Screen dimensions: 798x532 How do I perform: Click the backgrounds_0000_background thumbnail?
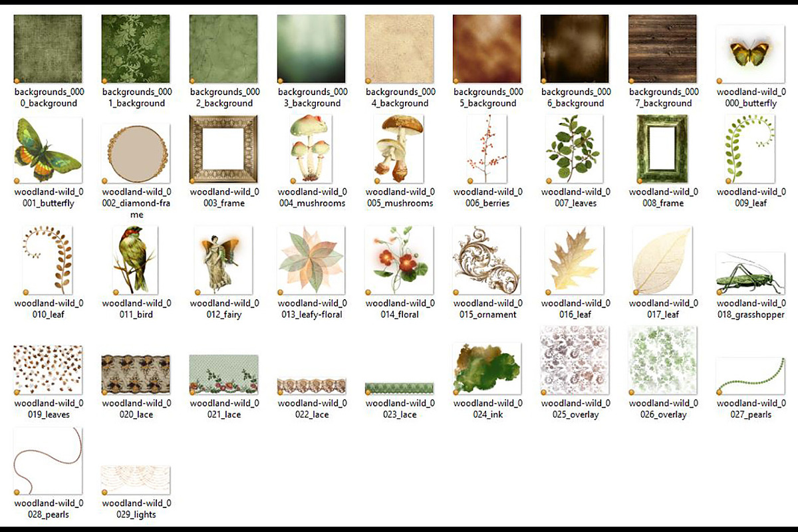point(48,48)
